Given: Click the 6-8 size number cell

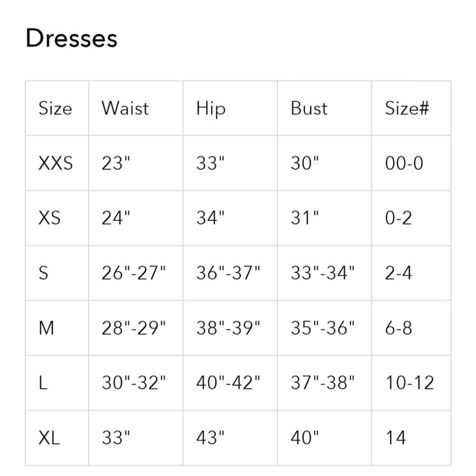Looking at the screenshot, I should pos(398,328).
